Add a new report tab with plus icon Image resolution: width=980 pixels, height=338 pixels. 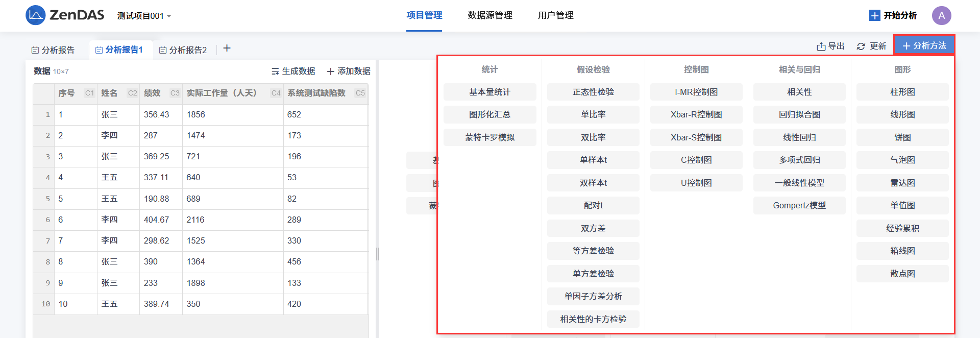point(227,49)
